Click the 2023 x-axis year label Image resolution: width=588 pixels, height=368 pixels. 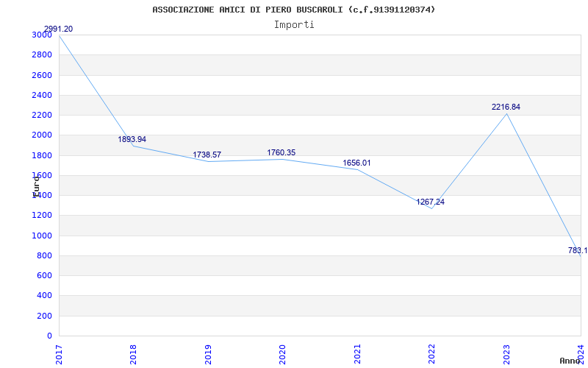click(506, 354)
